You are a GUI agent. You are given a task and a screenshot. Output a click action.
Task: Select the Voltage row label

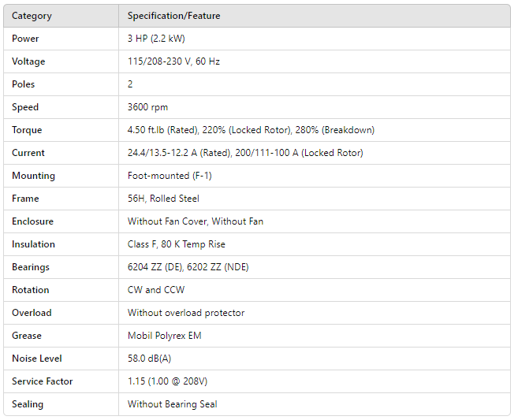28,61
